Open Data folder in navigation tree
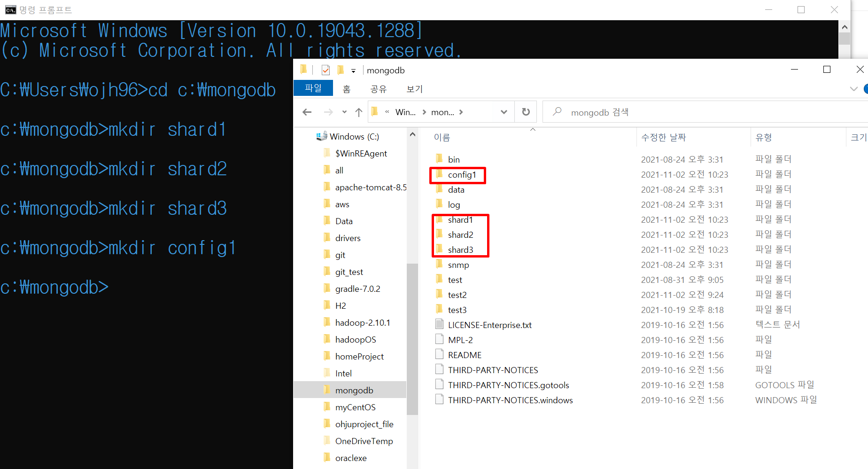The image size is (868, 469). [344, 221]
